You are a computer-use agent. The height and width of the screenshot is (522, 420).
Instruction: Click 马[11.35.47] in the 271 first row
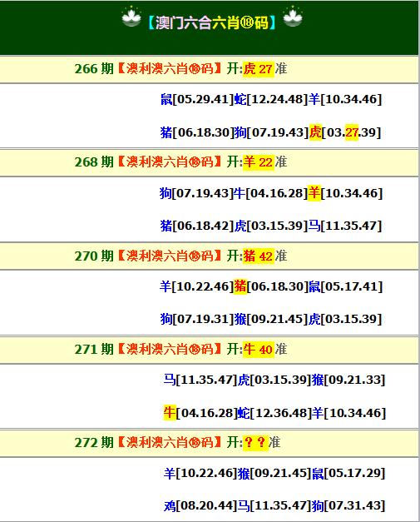pyautogui.click(x=200, y=380)
